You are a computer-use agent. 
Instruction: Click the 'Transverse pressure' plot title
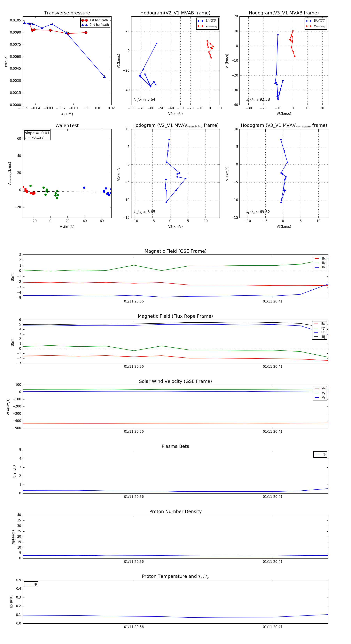(x=67, y=13)
